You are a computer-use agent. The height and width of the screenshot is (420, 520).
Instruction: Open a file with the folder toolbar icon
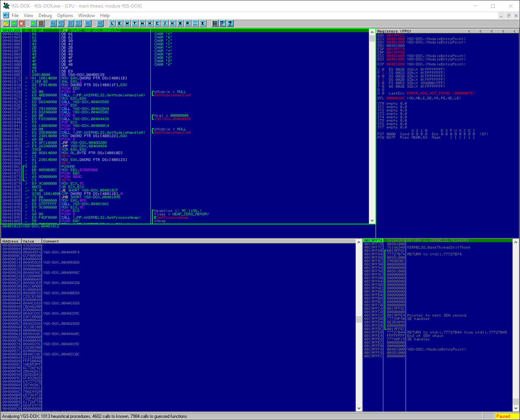(x=6, y=23)
